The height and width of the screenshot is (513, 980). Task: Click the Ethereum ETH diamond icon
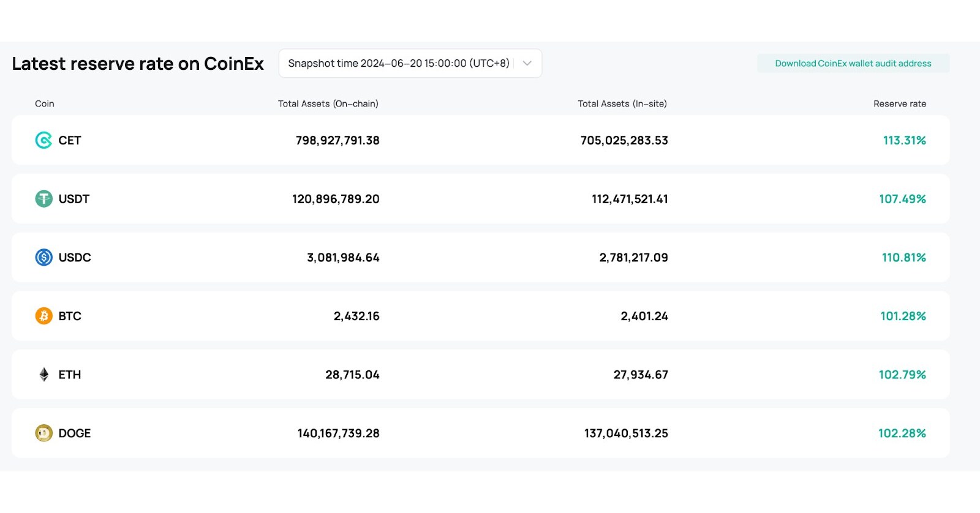(43, 375)
